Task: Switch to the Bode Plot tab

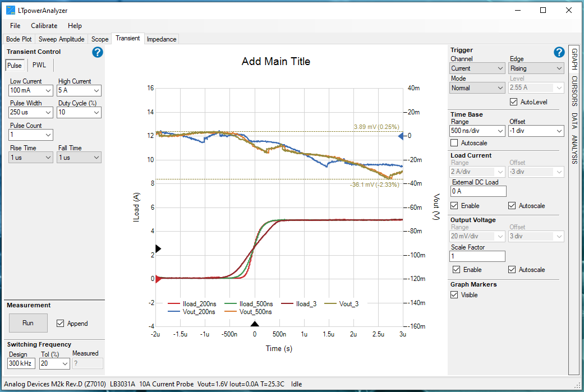Action: pos(19,39)
